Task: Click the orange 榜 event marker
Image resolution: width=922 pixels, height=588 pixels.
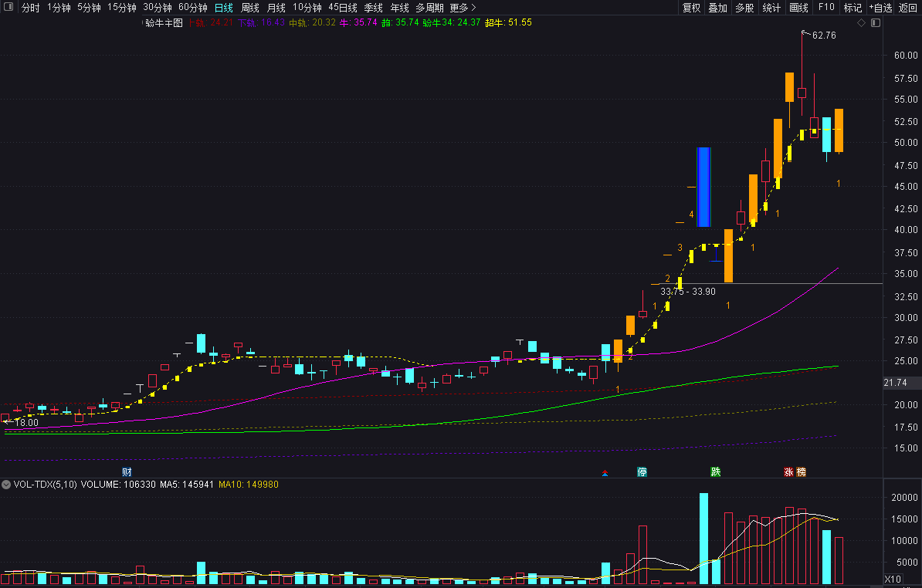Action: (801, 472)
